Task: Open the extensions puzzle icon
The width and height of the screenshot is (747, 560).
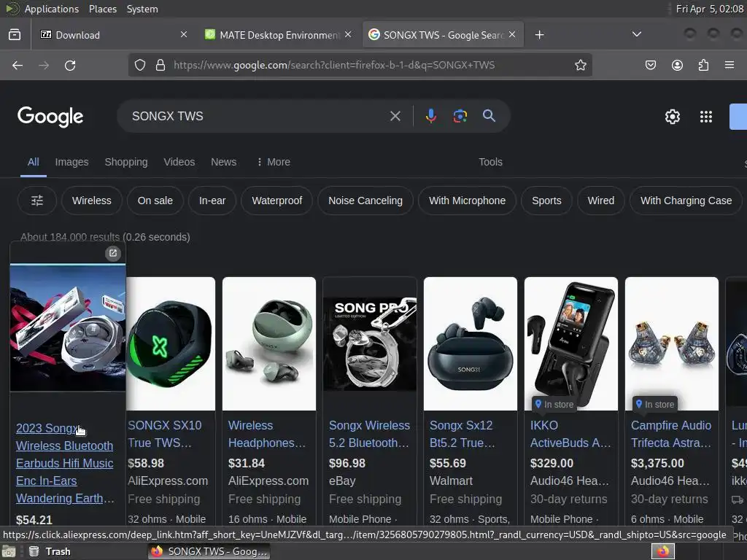Action: 703,65
